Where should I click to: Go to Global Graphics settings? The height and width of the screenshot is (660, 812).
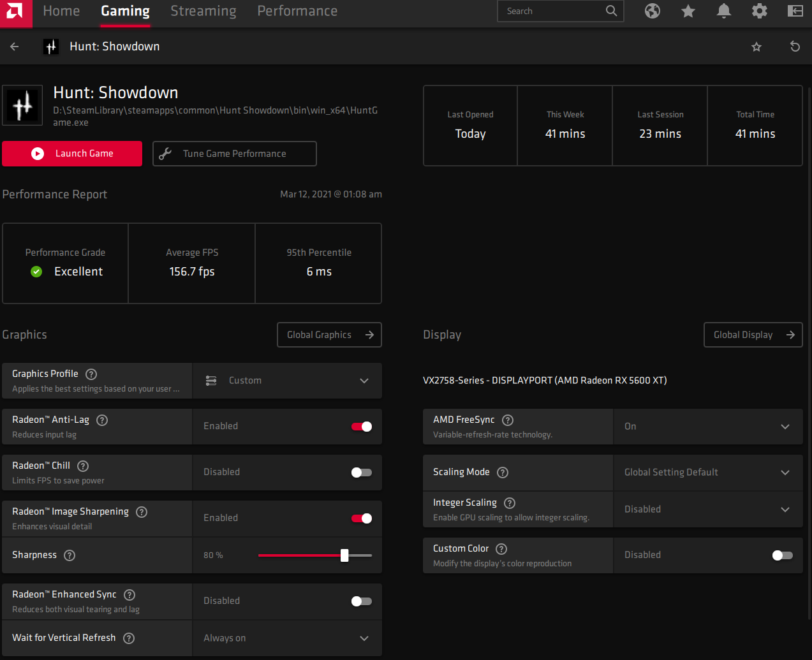tap(329, 335)
